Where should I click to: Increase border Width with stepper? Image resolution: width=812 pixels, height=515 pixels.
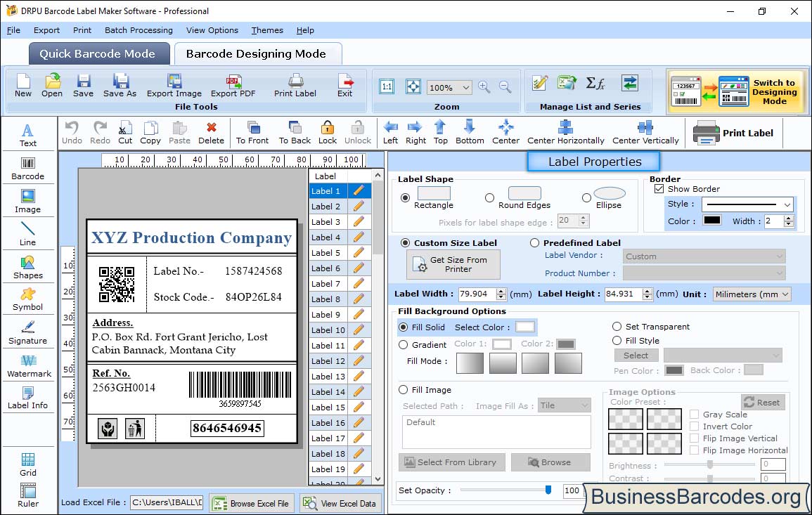click(789, 218)
